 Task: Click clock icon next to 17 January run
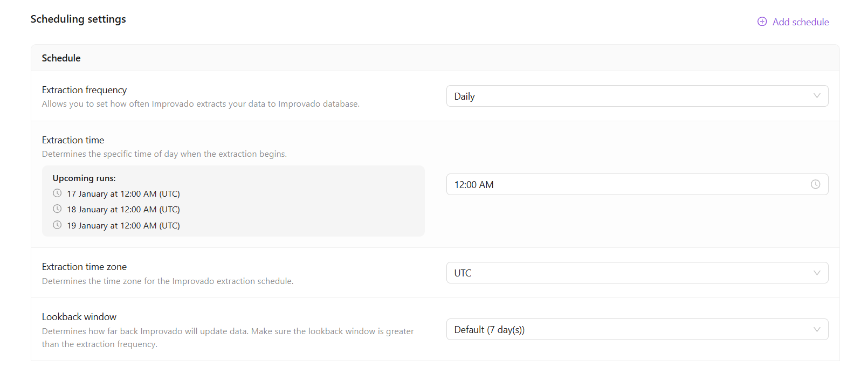tap(57, 193)
